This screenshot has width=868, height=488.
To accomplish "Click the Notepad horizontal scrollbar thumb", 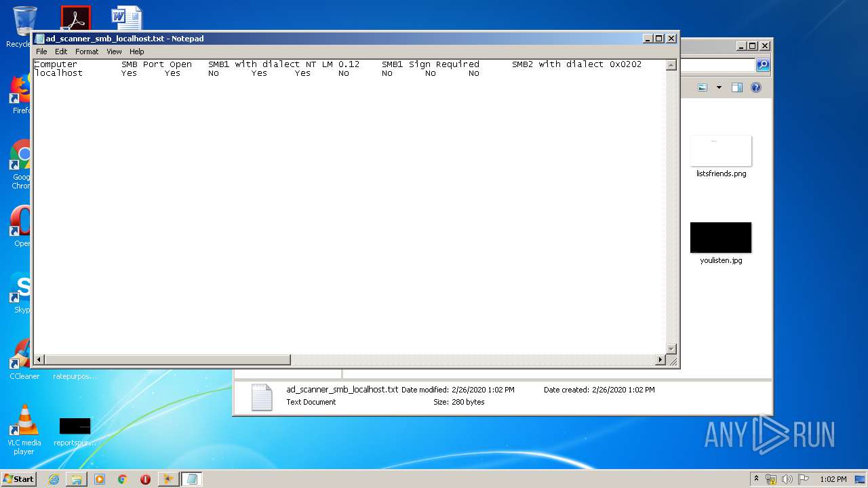I will pos(167,360).
